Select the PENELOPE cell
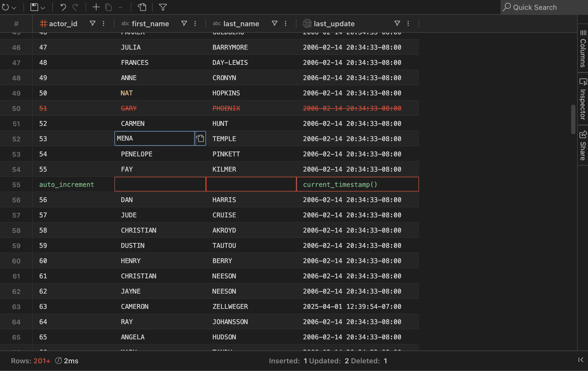Image resolution: width=588 pixels, height=371 pixels. click(160, 154)
